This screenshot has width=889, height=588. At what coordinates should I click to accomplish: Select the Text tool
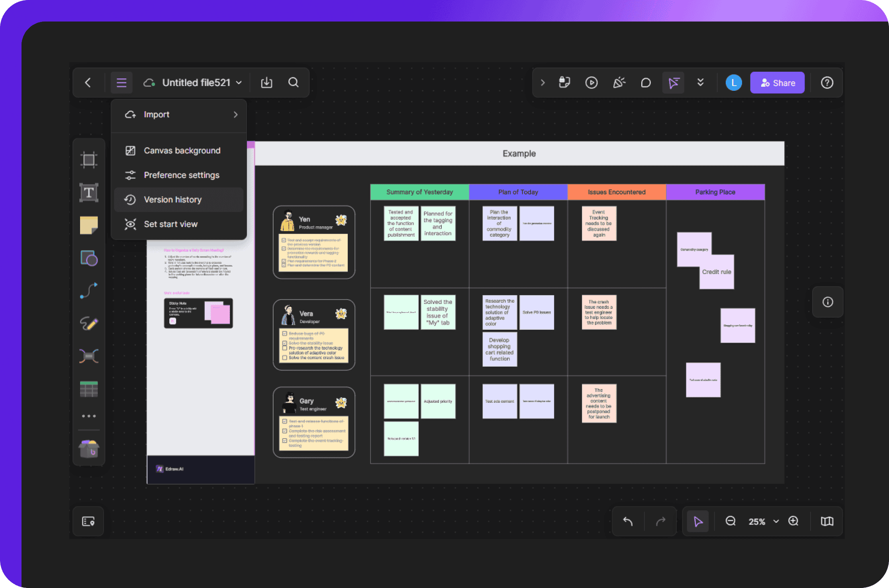[x=89, y=193]
